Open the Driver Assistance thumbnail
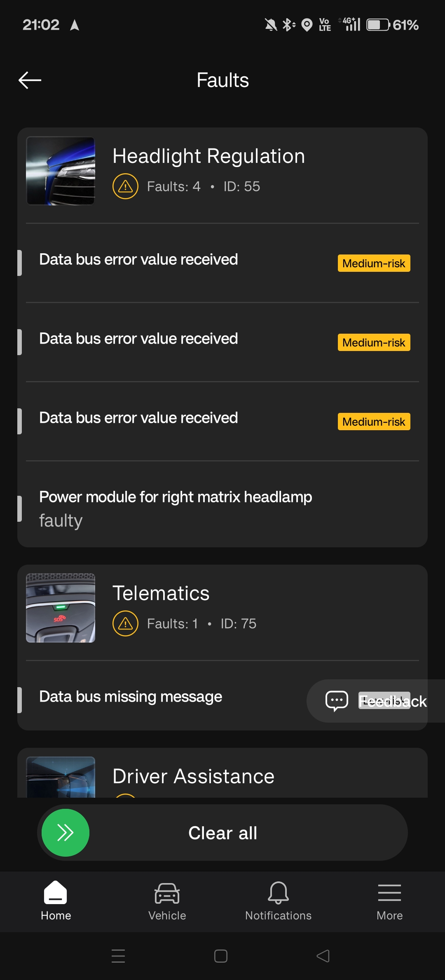Screen dimensions: 445x980 pos(61,777)
